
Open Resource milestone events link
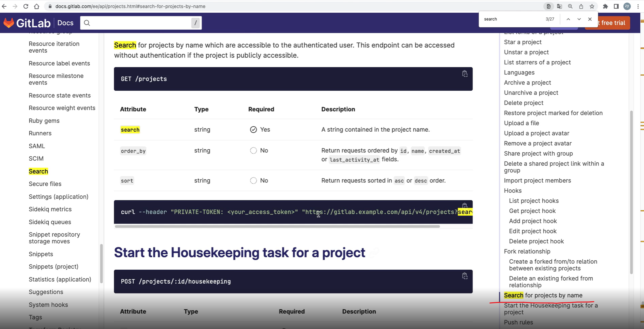(x=56, y=79)
